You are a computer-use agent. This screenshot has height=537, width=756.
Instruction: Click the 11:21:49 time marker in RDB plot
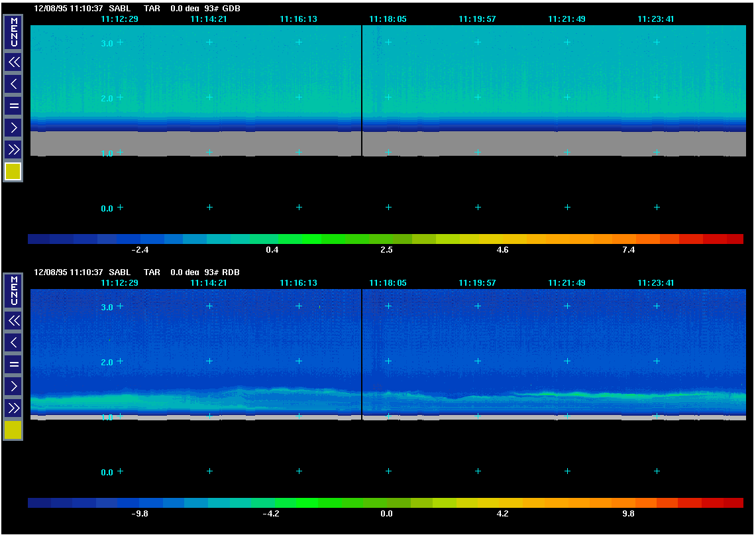coord(567,283)
